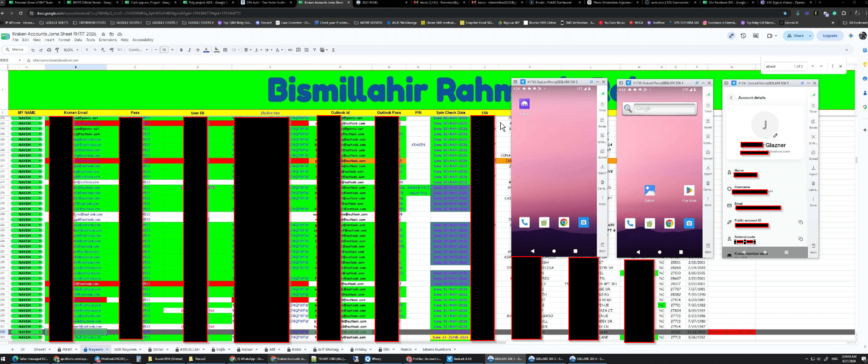Viewport: 868px width, 364px height.
Task: Copy the Public account ID value
Action: point(800,222)
